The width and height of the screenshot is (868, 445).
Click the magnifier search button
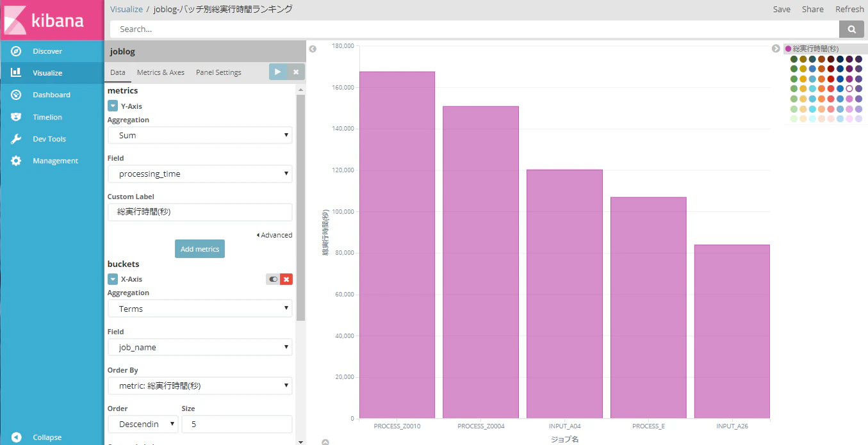[x=851, y=29]
